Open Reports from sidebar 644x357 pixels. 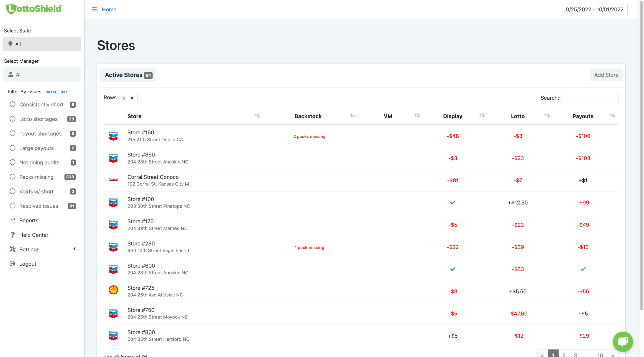click(29, 220)
